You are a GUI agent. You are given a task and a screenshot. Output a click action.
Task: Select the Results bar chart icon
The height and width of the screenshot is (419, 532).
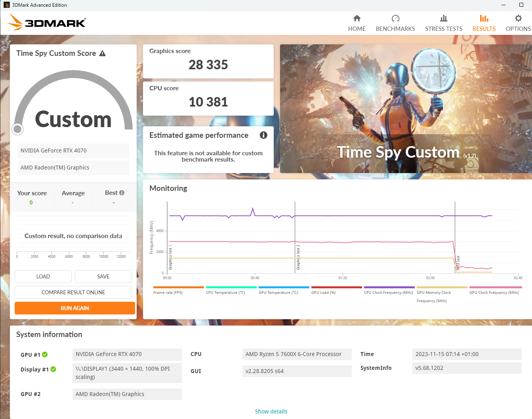coord(484,18)
